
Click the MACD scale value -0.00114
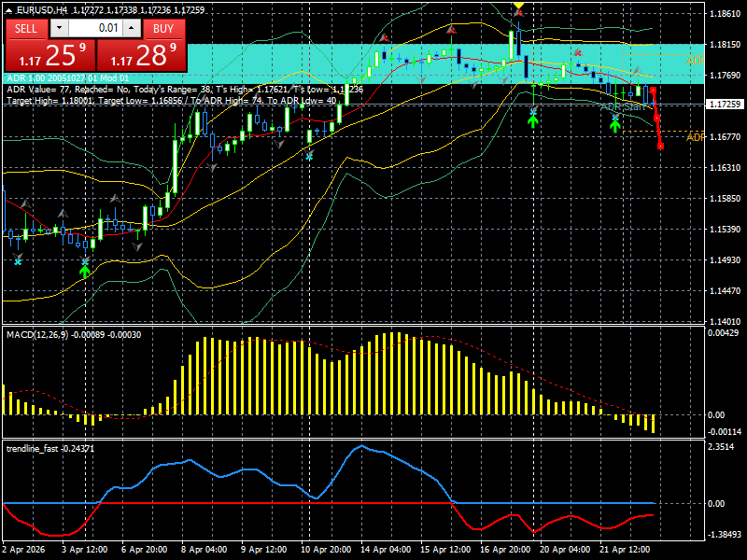(725, 431)
